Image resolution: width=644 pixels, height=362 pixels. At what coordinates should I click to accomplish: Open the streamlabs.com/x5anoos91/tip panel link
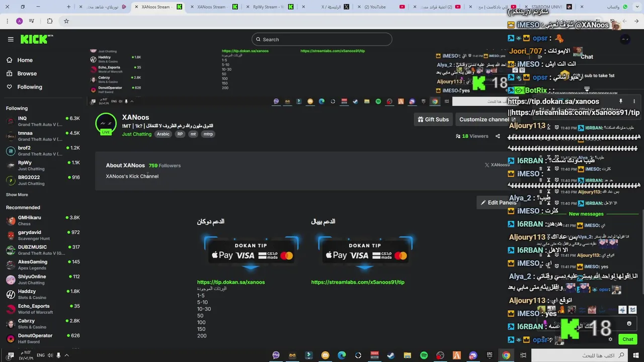tap(358, 282)
